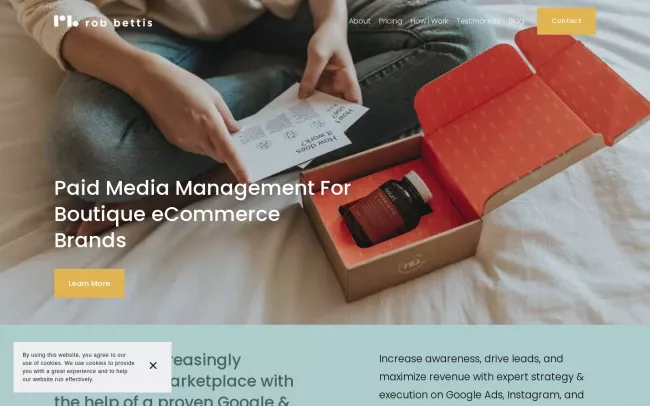The width and height of the screenshot is (650, 406).
Task: Open the About page
Action: coord(359,21)
